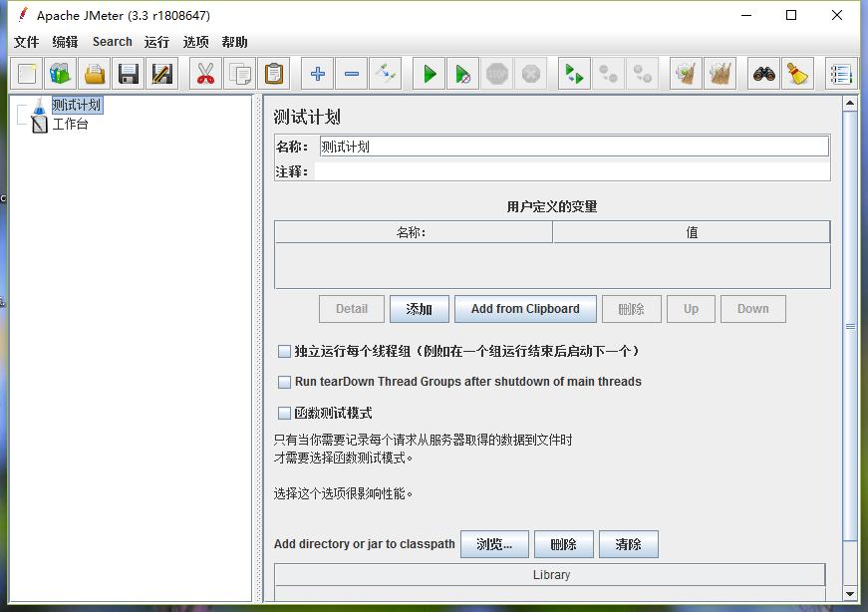The image size is (868, 612).
Task: Click the Stop sign toolbar icon
Action: pyautogui.click(x=496, y=74)
